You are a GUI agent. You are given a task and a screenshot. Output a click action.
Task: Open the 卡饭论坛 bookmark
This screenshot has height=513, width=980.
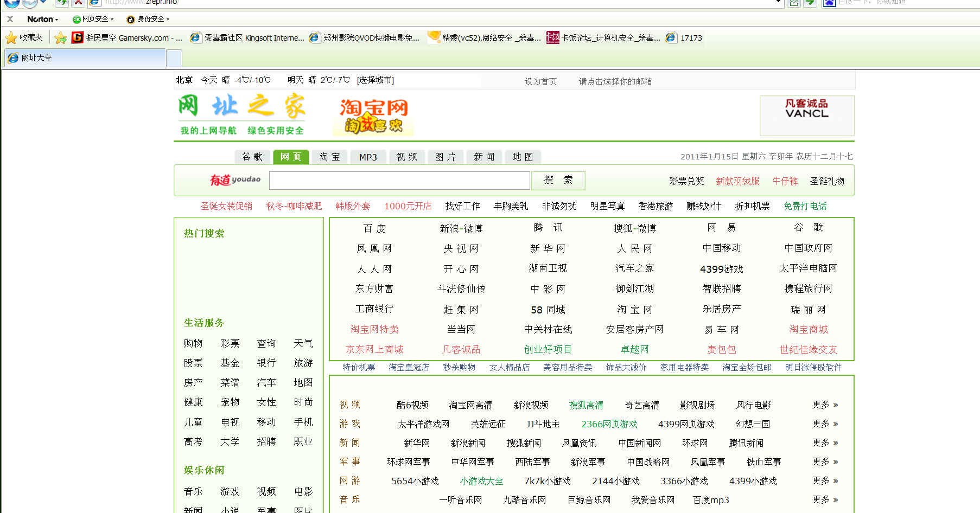click(603, 37)
